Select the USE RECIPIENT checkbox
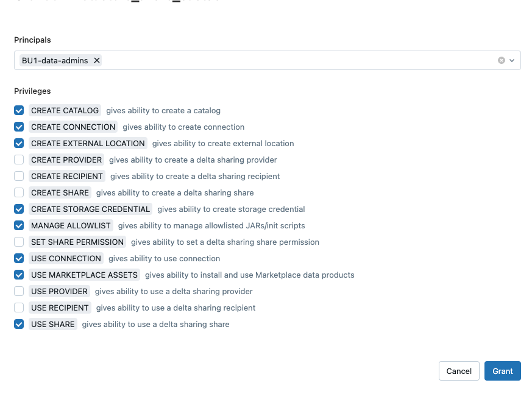532x394 pixels. click(19, 308)
